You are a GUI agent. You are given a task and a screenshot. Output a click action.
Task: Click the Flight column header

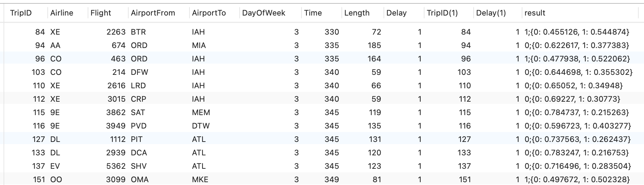[x=101, y=13]
